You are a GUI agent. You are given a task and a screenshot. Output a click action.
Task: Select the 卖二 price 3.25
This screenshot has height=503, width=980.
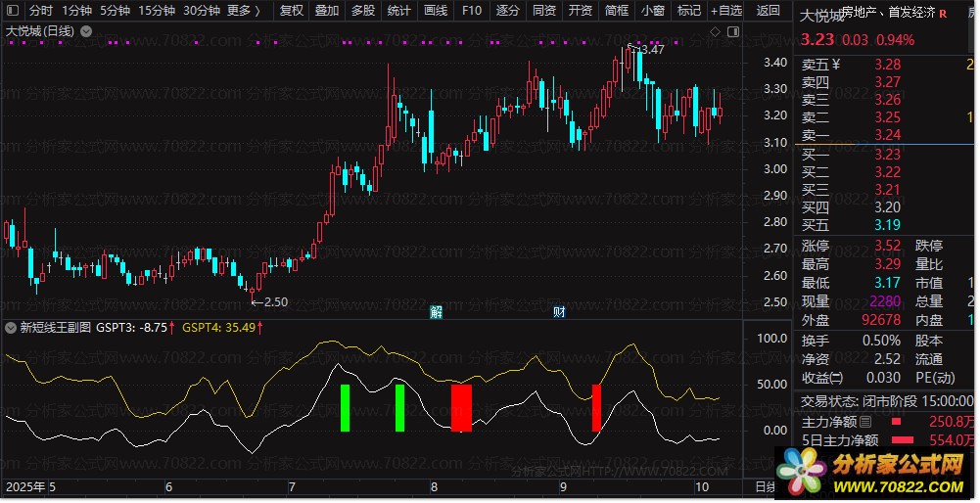point(888,117)
